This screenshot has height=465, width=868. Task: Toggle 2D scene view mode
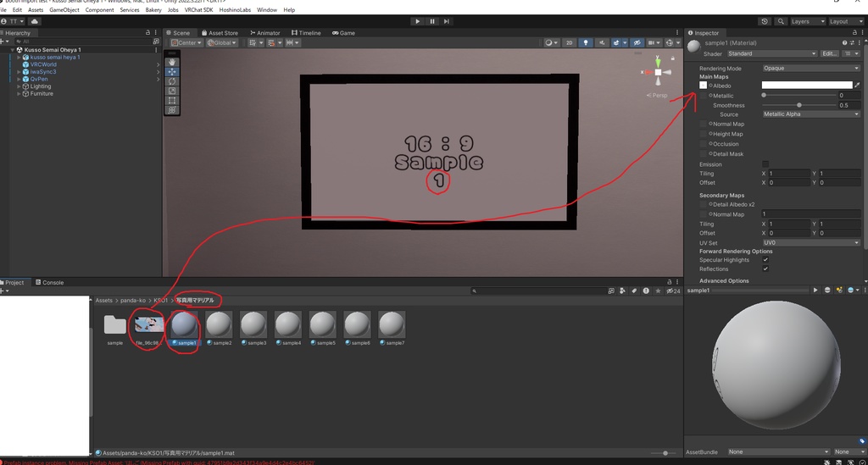(569, 42)
